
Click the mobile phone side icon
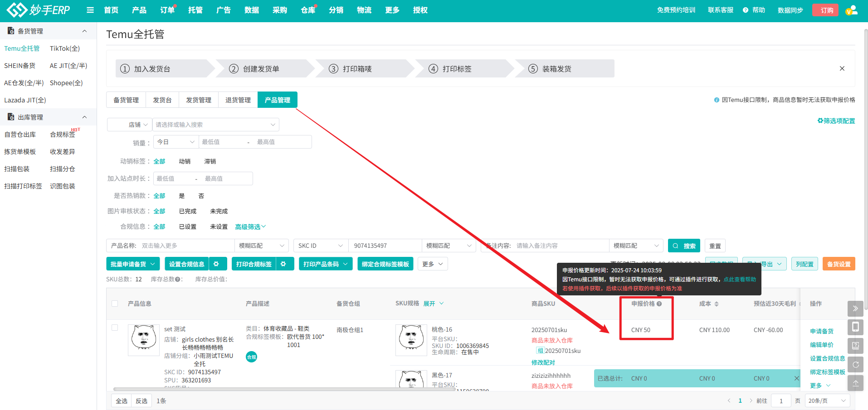[855, 327]
